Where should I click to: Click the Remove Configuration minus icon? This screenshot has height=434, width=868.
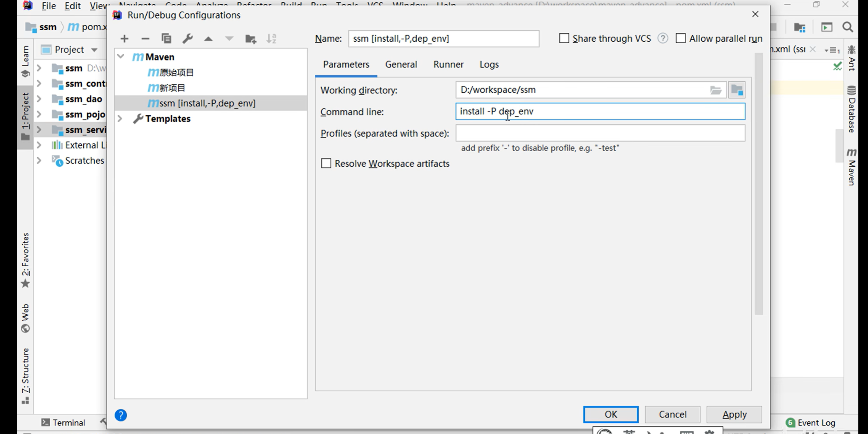pos(145,39)
